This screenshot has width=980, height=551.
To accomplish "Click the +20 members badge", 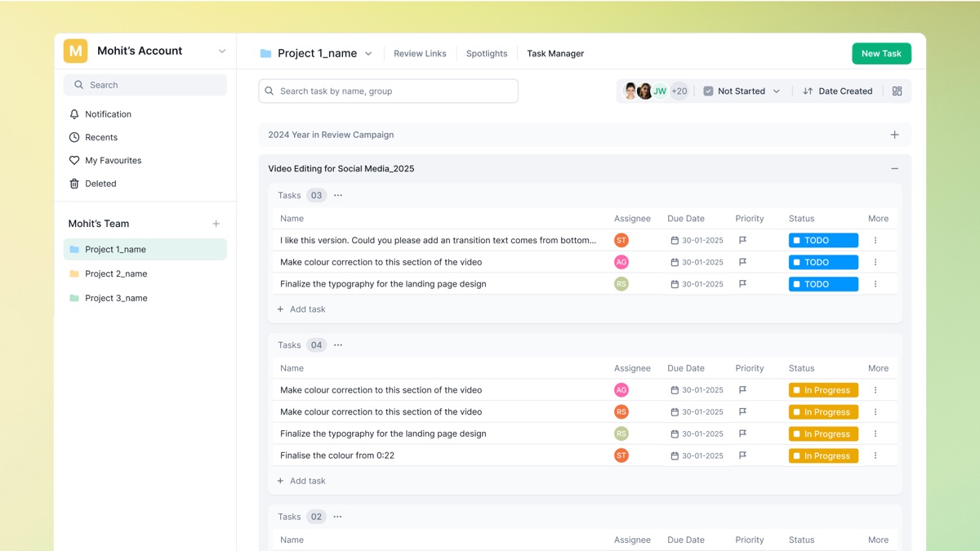I will point(679,91).
